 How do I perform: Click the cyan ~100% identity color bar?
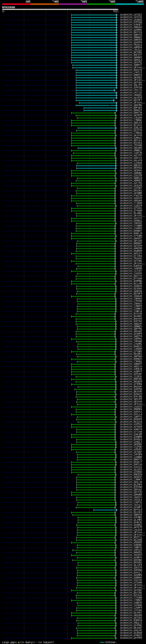point(130,4)
